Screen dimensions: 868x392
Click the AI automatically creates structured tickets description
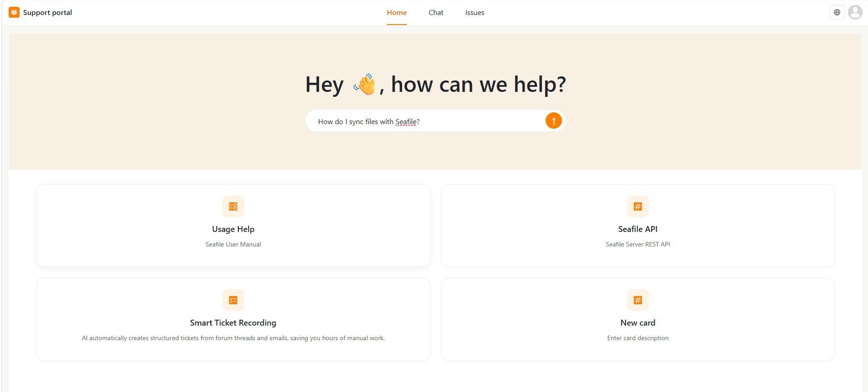[x=233, y=338]
